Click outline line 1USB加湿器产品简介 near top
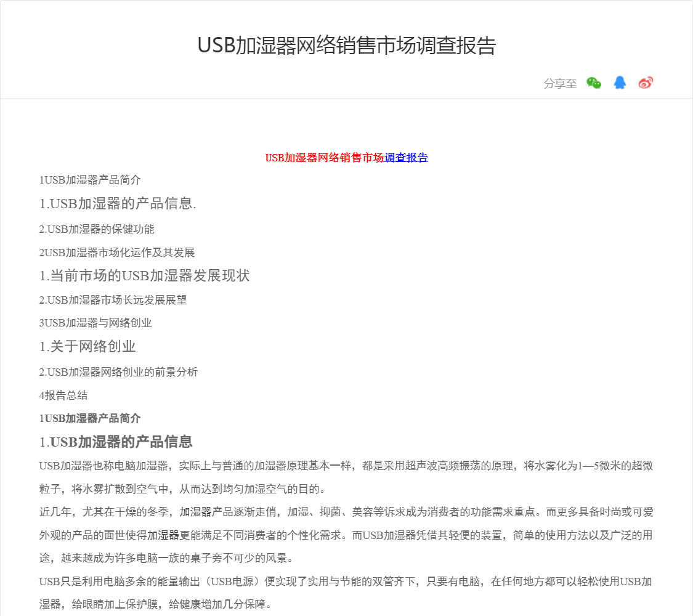This screenshot has height=616, width=693. click(x=90, y=180)
